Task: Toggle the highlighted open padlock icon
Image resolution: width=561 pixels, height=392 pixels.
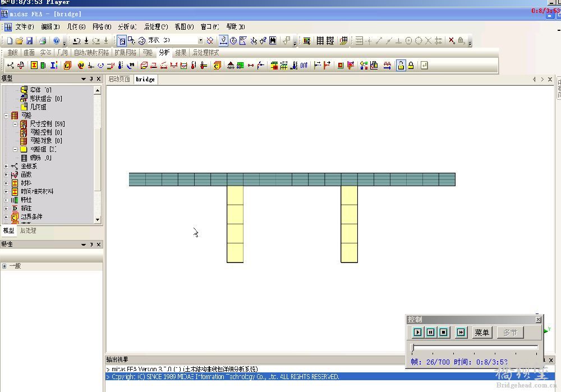Action: 401,65
